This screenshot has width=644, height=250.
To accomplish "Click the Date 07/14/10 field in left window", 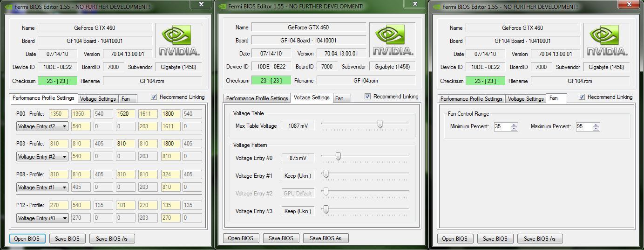I will 57,54.
